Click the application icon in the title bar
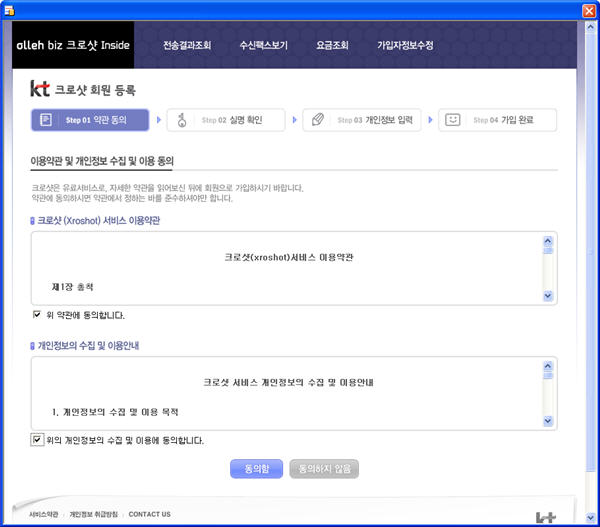This screenshot has width=600, height=527. (9, 10)
